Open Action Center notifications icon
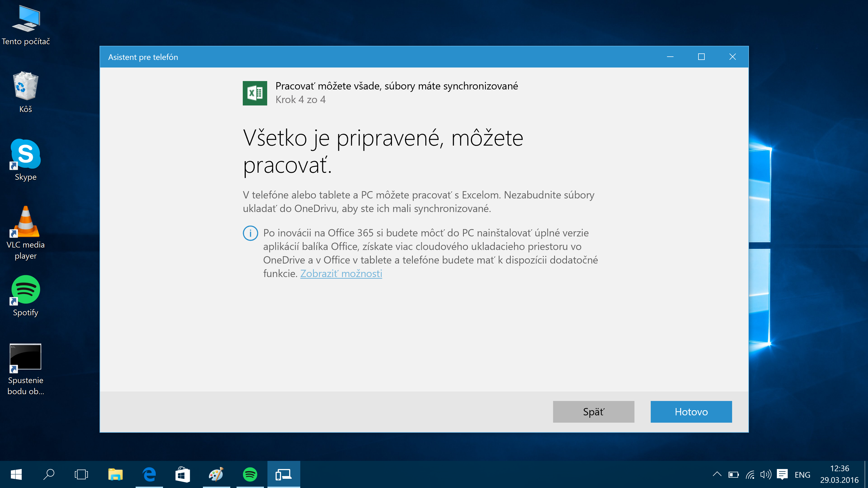Image resolution: width=868 pixels, height=488 pixels. 782,474
